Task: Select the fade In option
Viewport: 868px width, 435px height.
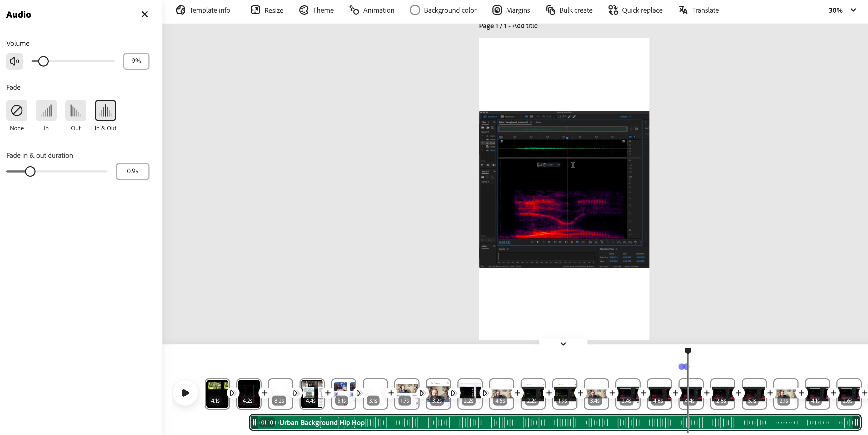Action: click(x=46, y=110)
